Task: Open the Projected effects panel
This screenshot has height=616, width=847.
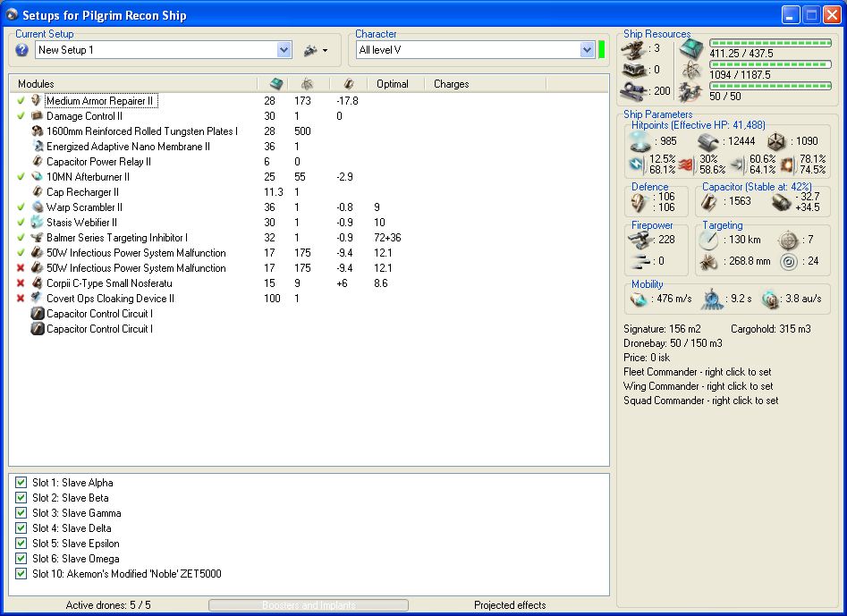Action: 510,605
